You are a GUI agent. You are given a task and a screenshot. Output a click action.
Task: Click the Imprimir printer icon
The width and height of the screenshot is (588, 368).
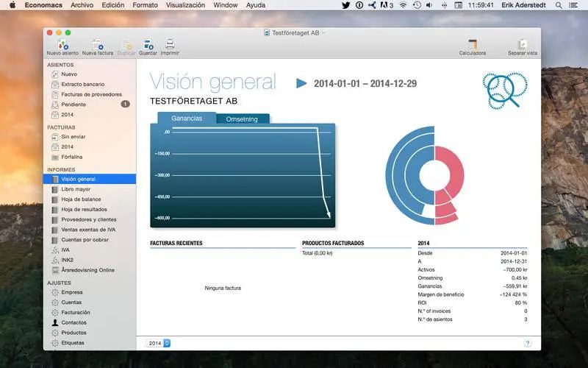click(x=170, y=45)
